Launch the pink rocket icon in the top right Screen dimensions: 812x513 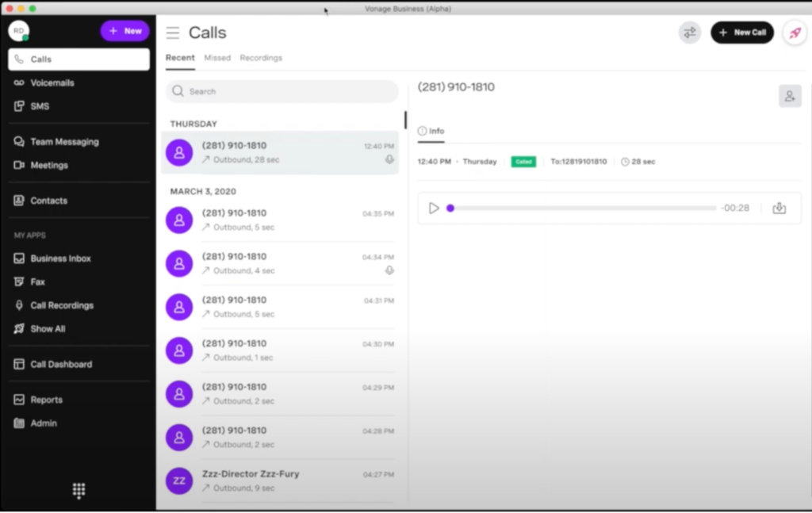tap(794, 33)
